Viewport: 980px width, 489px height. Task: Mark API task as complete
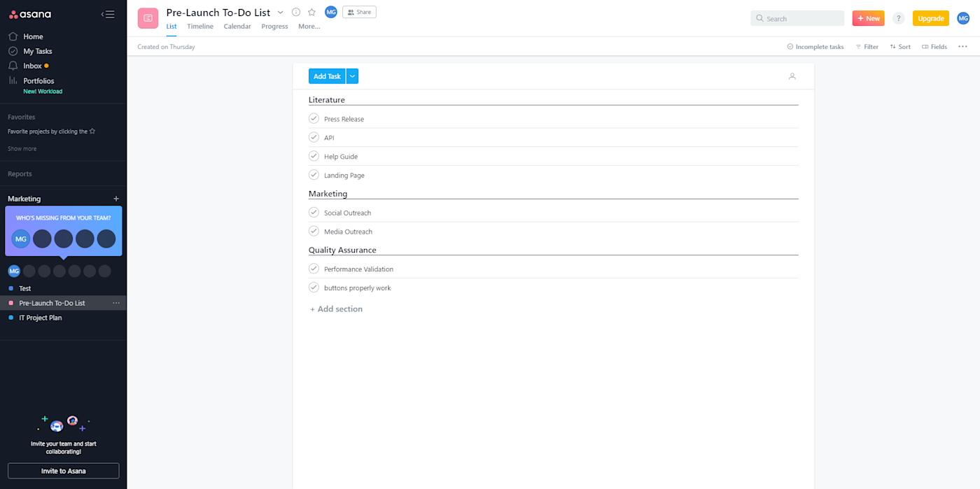[x=314, y=137]
